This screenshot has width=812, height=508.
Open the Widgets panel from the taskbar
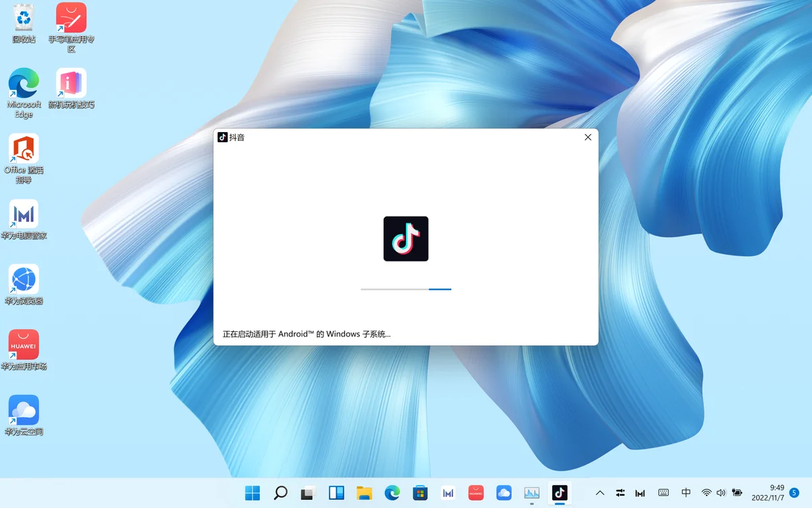[336, 493]
